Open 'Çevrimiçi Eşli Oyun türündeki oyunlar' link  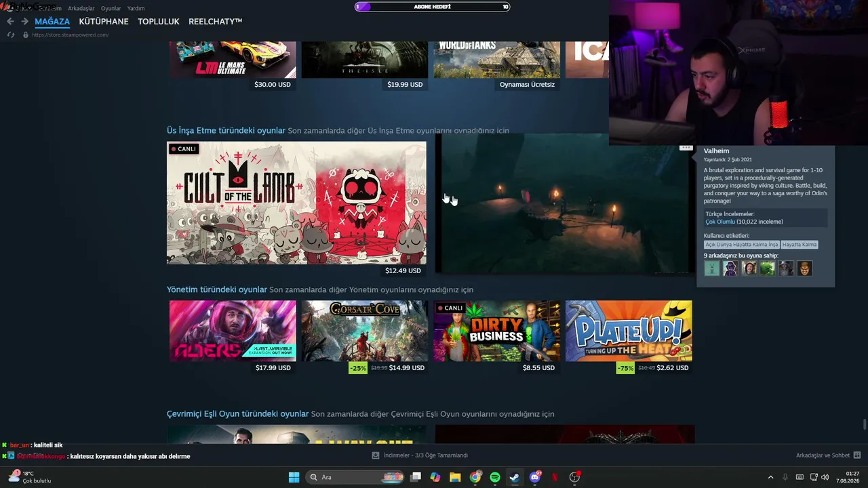coord(237,413)
